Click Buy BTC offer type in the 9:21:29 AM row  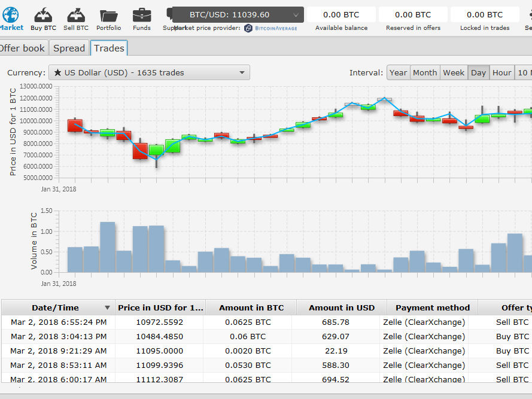pyautogui.click(x=512, y=351)
